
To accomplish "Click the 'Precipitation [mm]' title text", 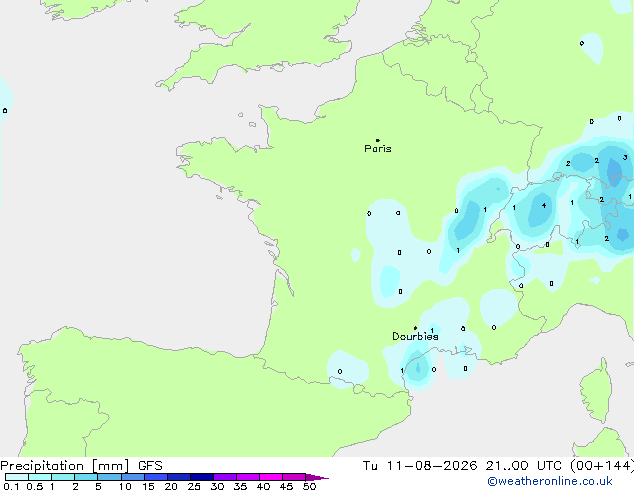I will coord(65,466).
